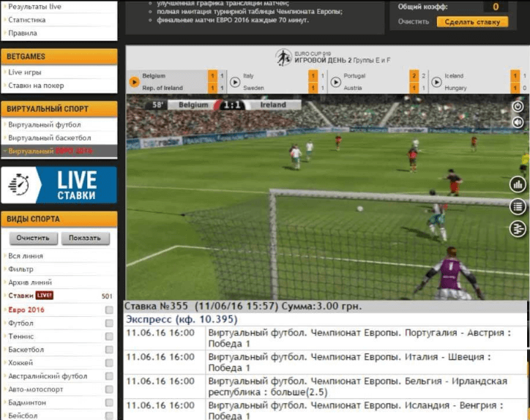530x420 pixels.
Task: Tick the Футбол sport checkbox
Action: (x=109, y=323)
